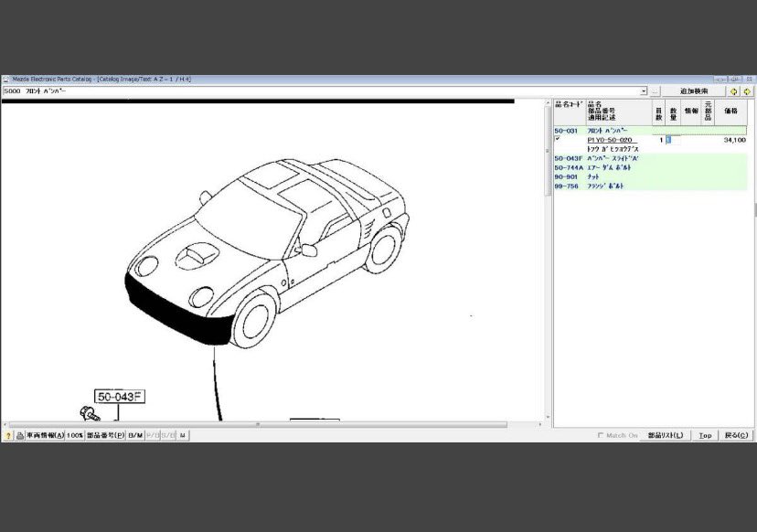Click the 価格 column header
The image size is (757, 532).
(730, 112)
